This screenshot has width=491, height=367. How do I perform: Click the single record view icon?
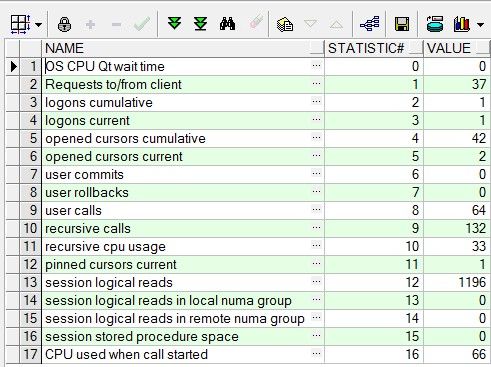285,24
